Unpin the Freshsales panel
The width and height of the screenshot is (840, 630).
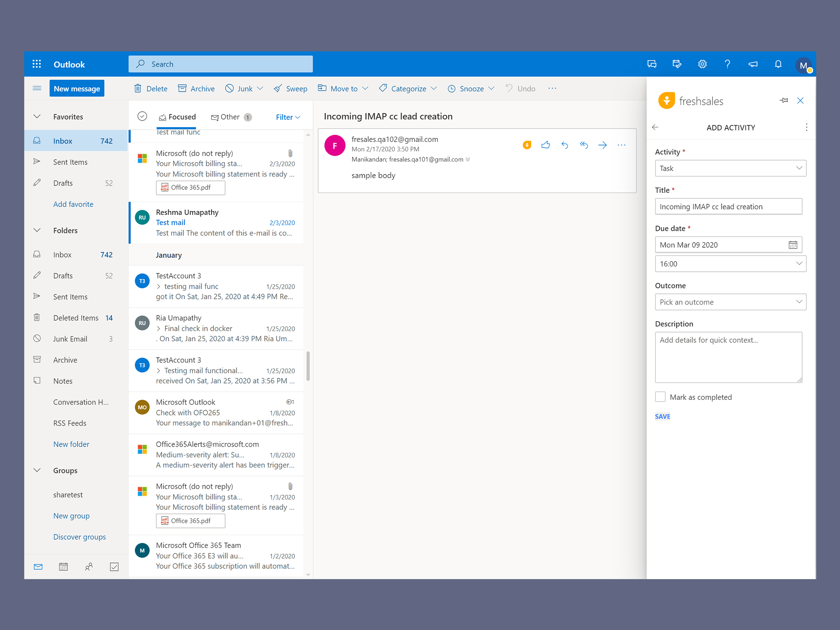click(x=784, y=100)
